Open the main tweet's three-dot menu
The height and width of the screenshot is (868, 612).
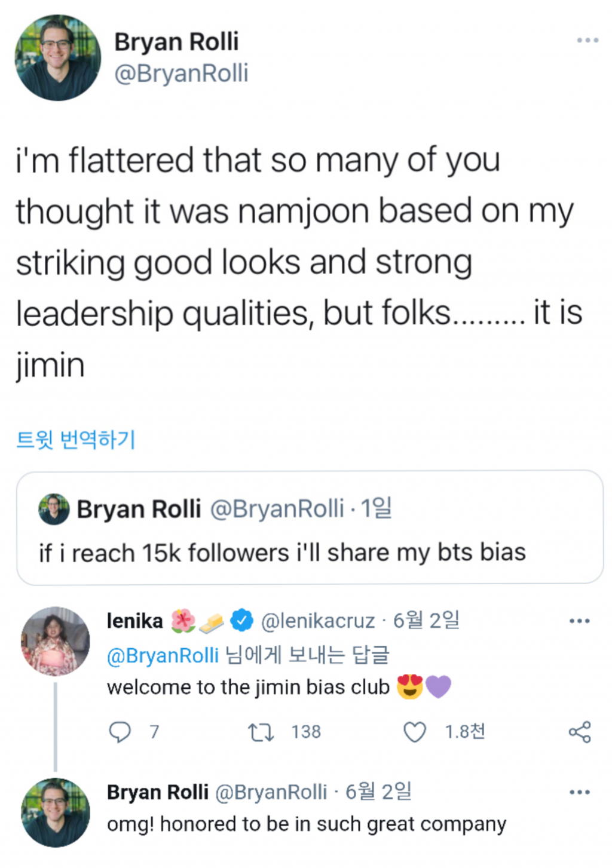pos(587,41)
